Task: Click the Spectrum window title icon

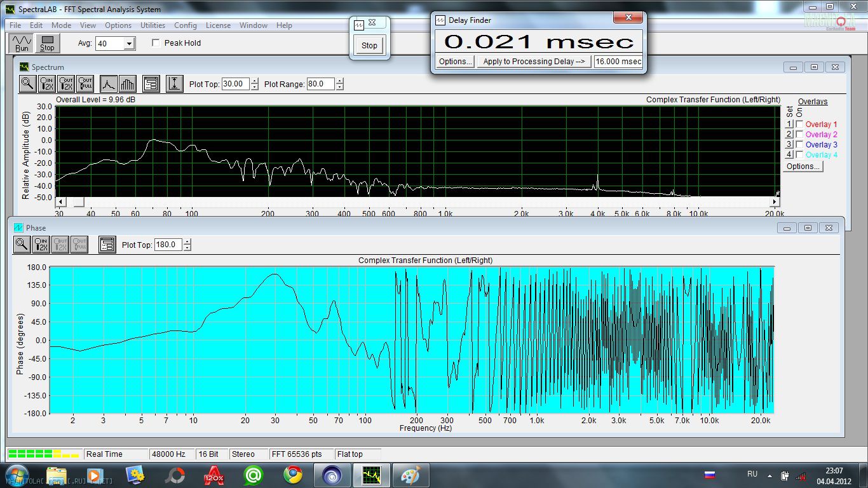Action: point(24,67)
